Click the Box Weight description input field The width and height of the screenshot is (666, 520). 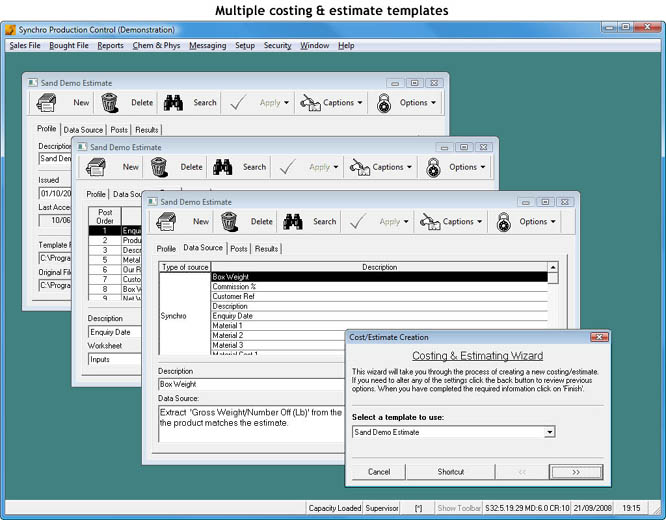(251, 384)
